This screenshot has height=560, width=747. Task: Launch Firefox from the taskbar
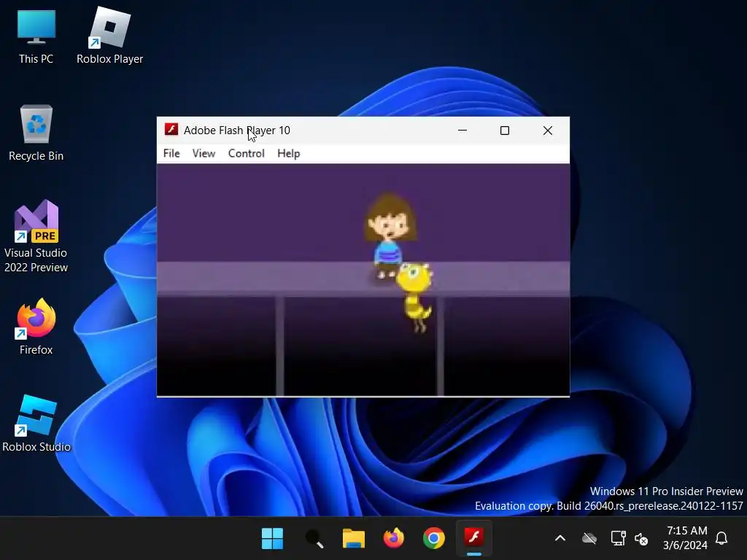[x=393, y=539]
